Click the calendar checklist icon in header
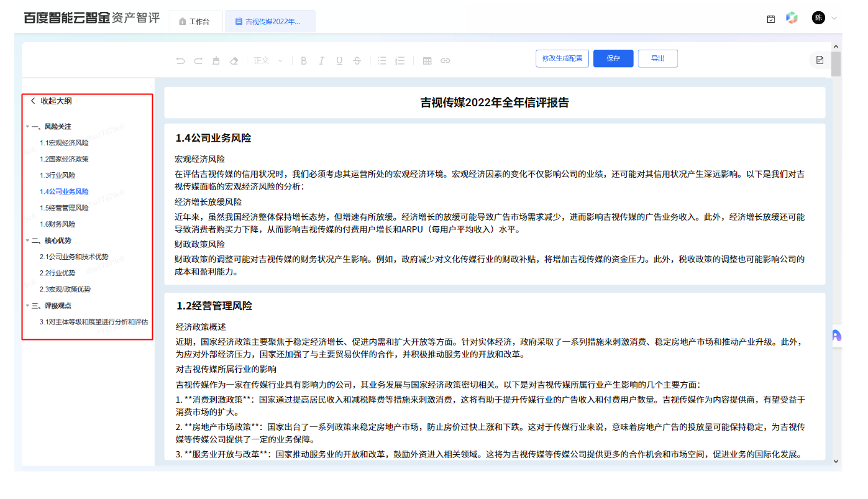 tap(771, 19)
